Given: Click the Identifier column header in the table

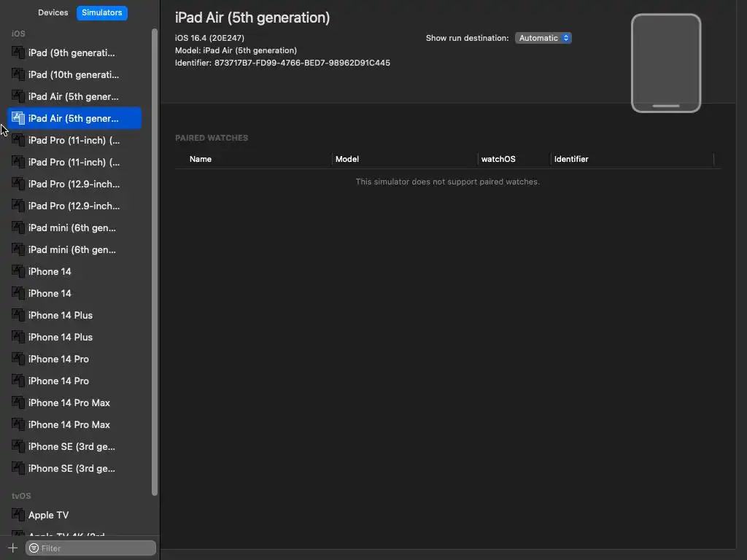Looking at the screenshot, I should [x=571, y=159].
